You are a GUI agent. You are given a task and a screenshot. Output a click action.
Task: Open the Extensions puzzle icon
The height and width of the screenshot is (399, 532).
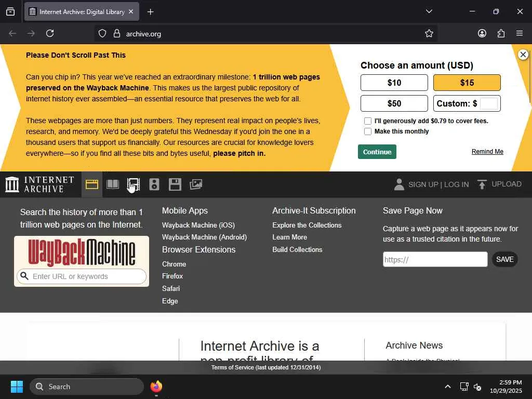click(501, 33)
